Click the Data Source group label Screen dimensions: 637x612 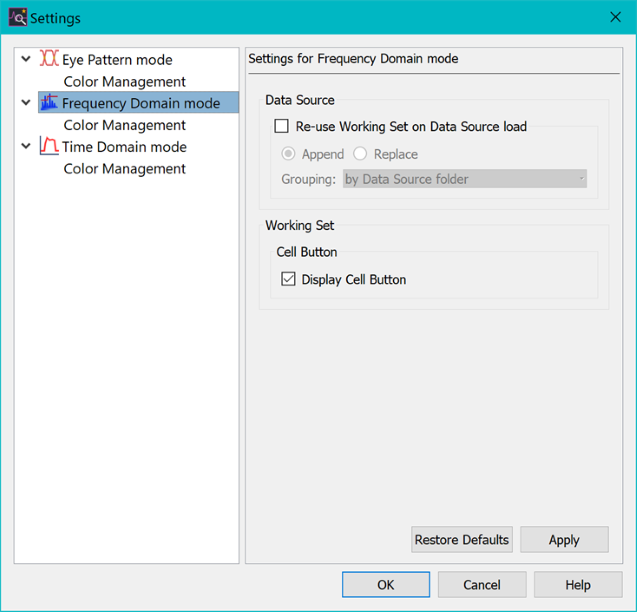tap(300, 100)
